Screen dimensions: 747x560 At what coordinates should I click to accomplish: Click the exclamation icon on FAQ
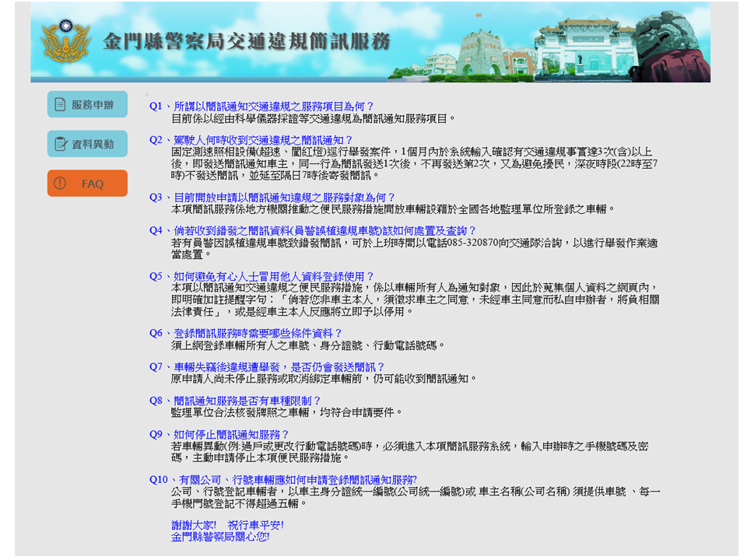(x=60, y=184)
